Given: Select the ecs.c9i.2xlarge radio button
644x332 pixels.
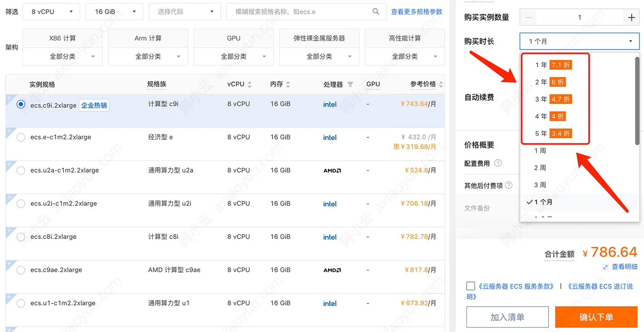Looking at the screenshot, I should pos(21,105).
